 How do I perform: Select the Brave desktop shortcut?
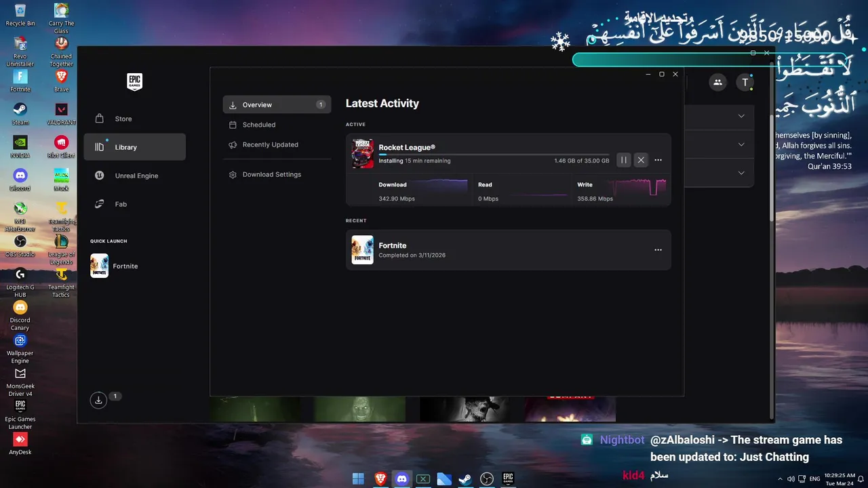tap(61, 81)
